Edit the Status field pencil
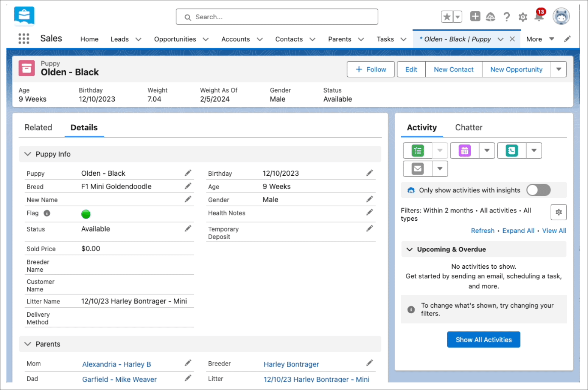Image resolution: width=588 pixels, height=390 pixels. (188, 228)
